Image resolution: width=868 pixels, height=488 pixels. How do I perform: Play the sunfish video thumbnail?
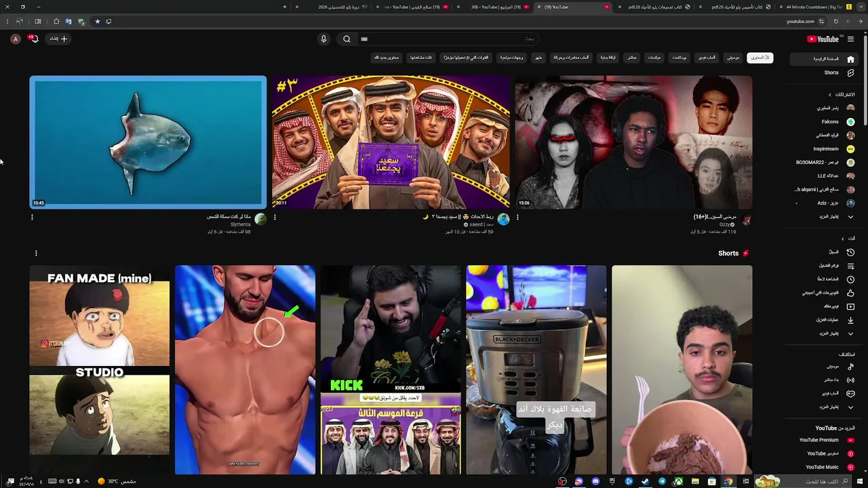tap(148, 142)
